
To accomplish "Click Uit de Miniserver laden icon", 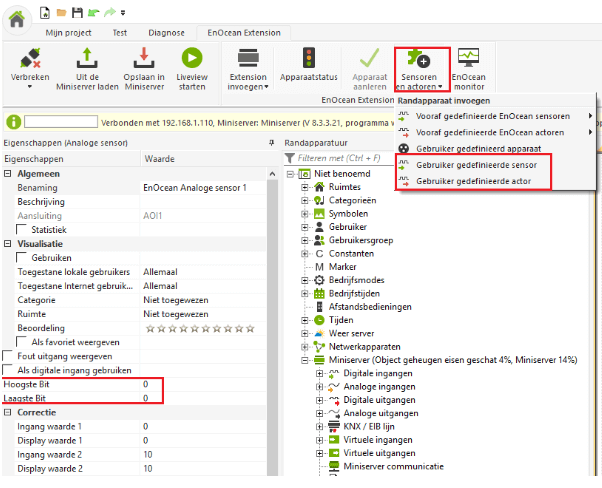I will pyautogui.click(x=86, y=58).
